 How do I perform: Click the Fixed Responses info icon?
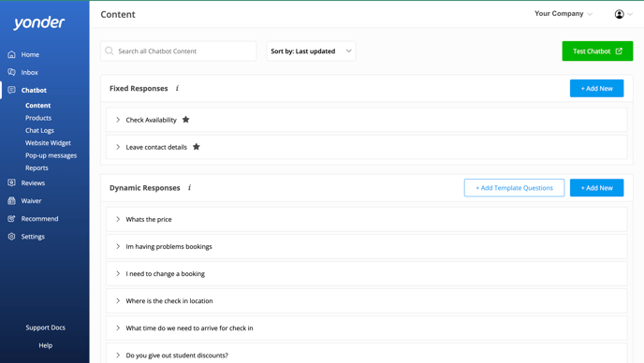(x=178, y=88)
